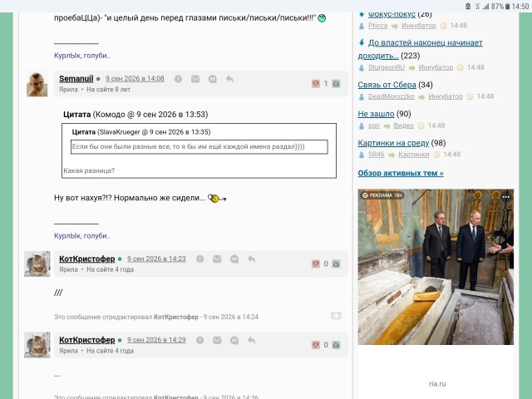The width and height of the screenshot is (532, 399).
Task: Click reply arrow on КотКристофер 14:29 post
Action: pos(251,340)
